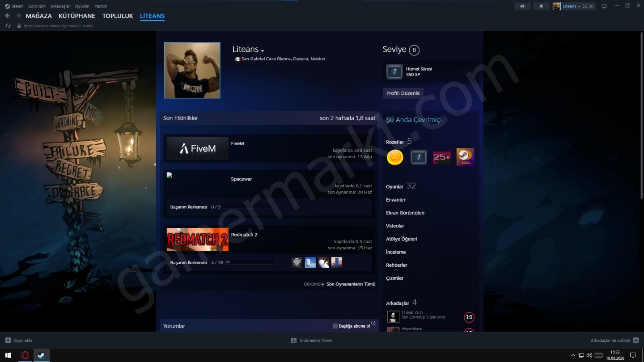
Task: Open the Yardım menu
Action: [x=101, y=6]
